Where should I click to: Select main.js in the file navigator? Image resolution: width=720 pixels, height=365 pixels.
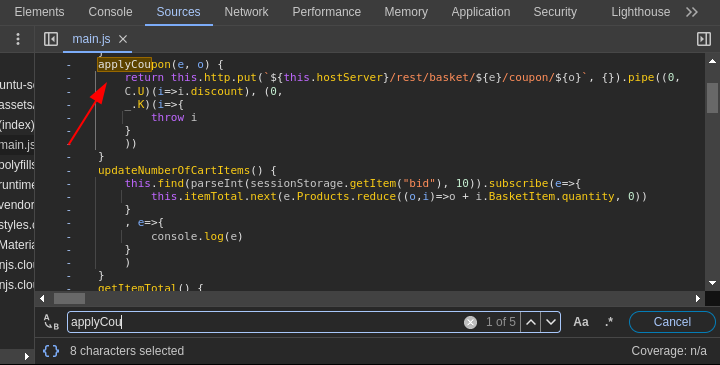[17, 145]
